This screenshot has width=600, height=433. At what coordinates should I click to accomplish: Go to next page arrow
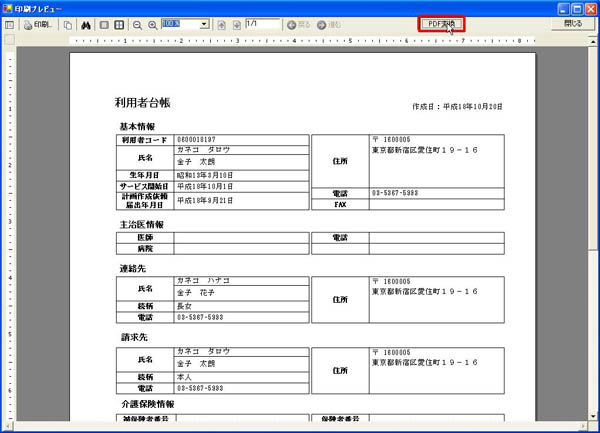[x=237, y=25]
